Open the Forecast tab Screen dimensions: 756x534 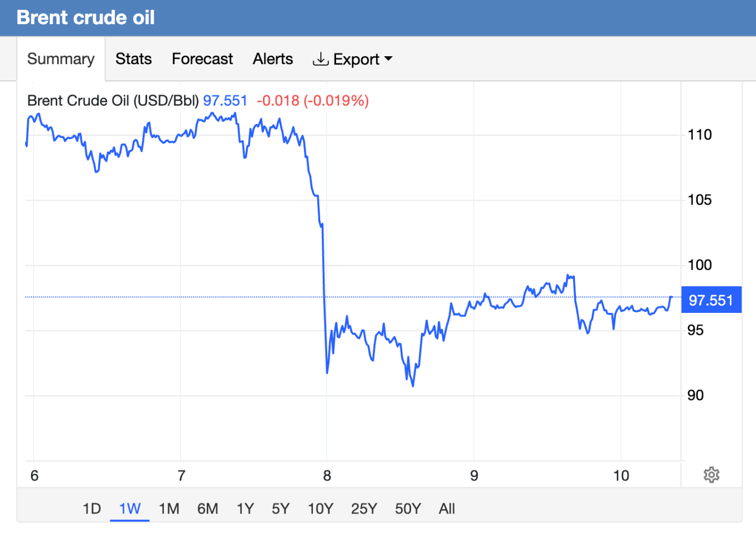(x=202, y=59)
